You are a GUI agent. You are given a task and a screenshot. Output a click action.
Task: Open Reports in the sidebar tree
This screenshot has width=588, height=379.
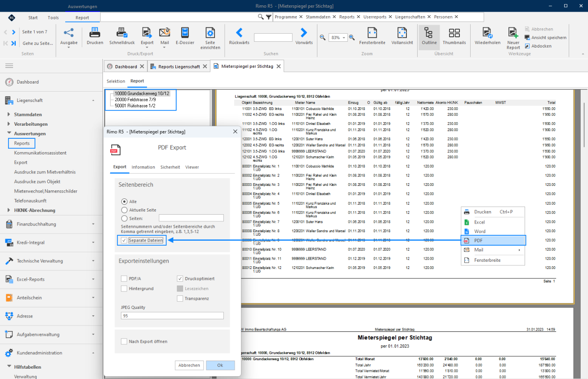coord(22,143)
